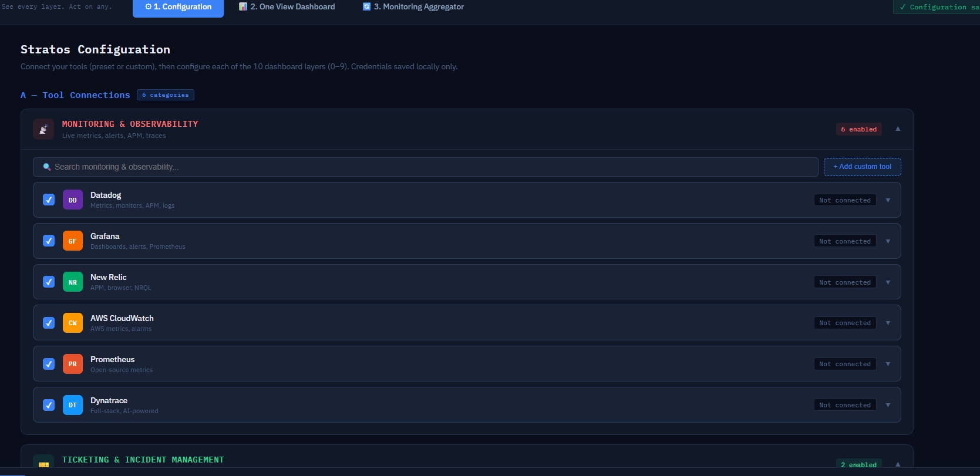Click Dynatrace's Not connected status
This screenshot has width=980, height=476.
pos(845,405)
